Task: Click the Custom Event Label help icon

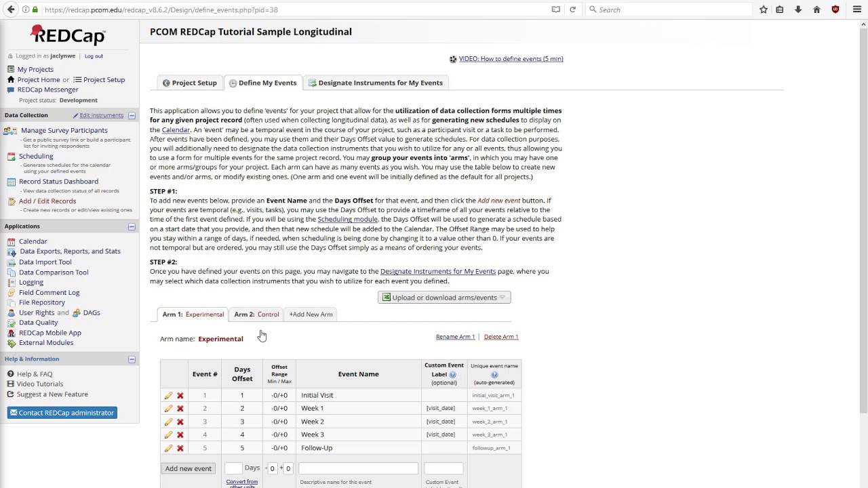Action: [452, 374]
